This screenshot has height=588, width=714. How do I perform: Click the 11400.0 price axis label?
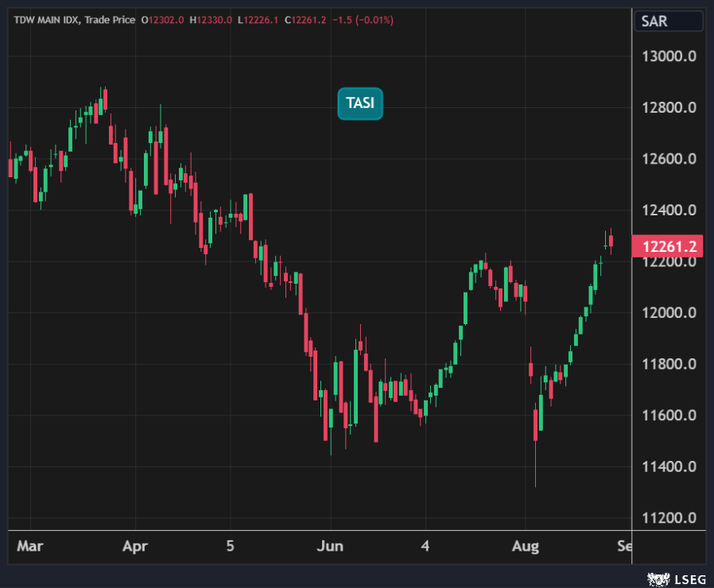(668, 467)
